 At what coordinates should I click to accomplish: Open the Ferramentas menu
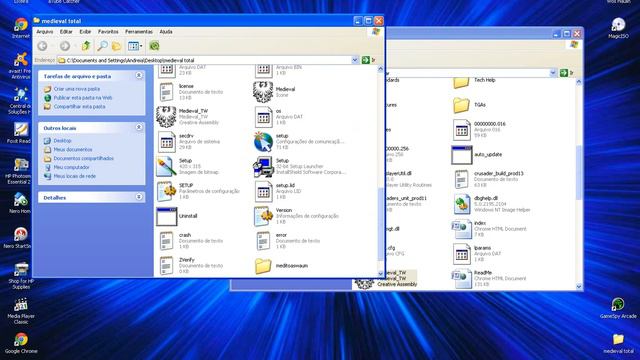click(139, 31)
